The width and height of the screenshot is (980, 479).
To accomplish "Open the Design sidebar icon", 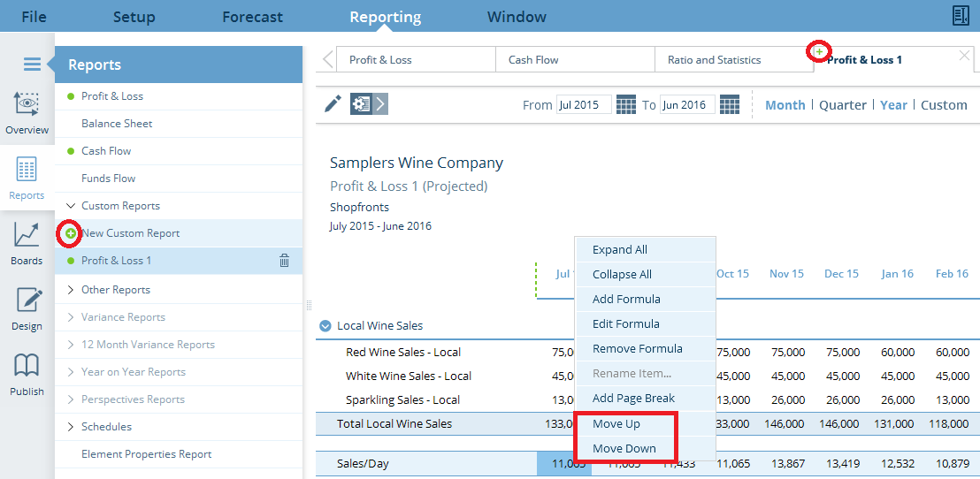I will 27,308.
